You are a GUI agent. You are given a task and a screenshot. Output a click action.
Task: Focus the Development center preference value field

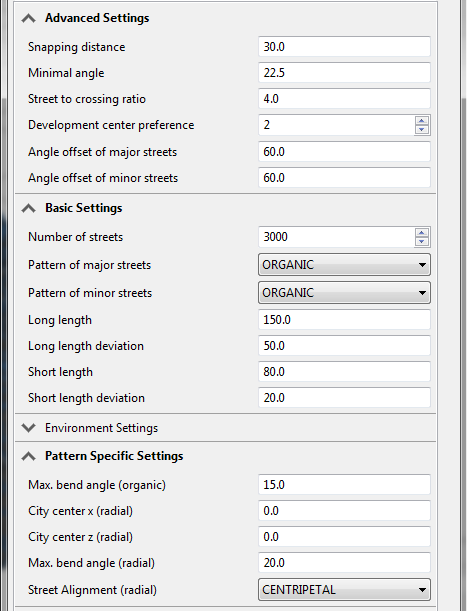click(x=336, y=125)
